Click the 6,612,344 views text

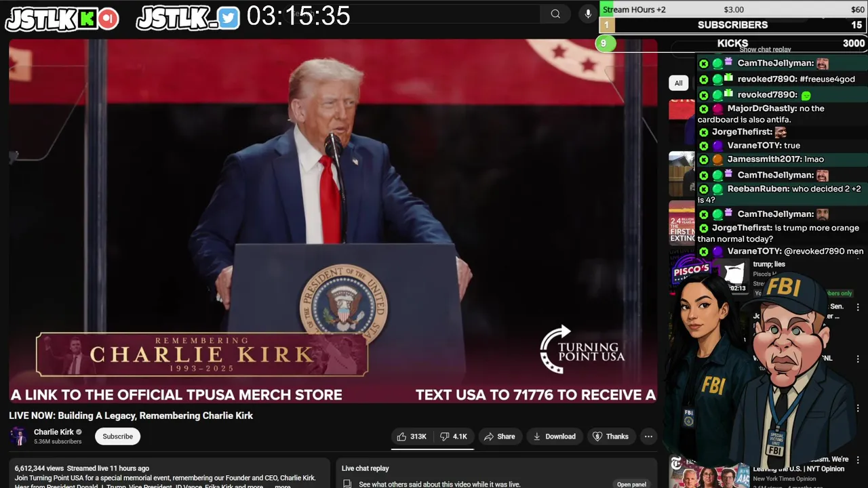[39, 468]
